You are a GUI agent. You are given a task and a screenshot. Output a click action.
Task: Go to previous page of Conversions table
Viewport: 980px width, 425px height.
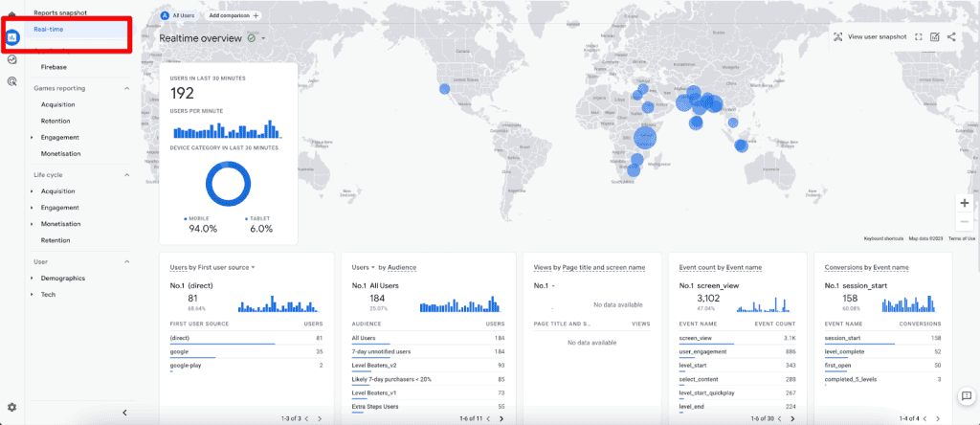coord(924,418)
